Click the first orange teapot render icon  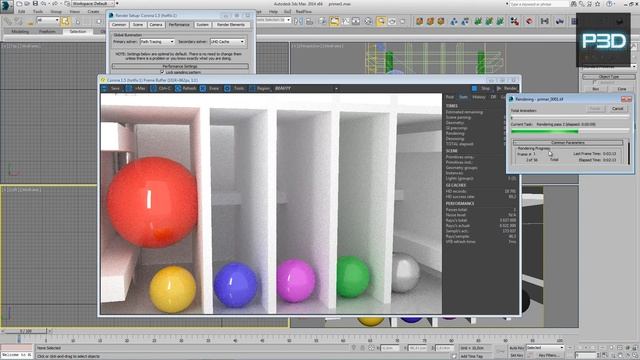point(419,21)
